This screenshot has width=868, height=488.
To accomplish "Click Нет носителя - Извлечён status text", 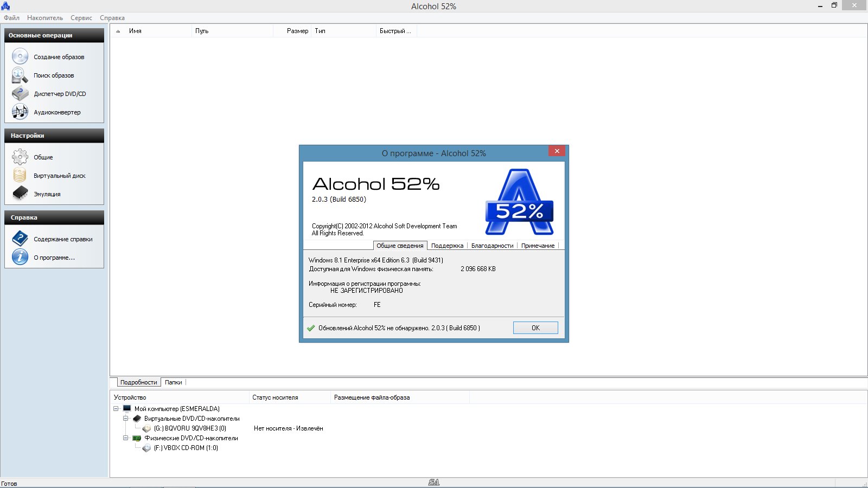I will pyautogui.click(x=288, y=428).
